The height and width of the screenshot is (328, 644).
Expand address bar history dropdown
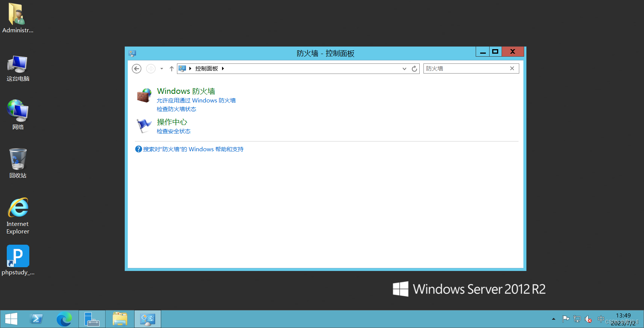coord(404,69)
